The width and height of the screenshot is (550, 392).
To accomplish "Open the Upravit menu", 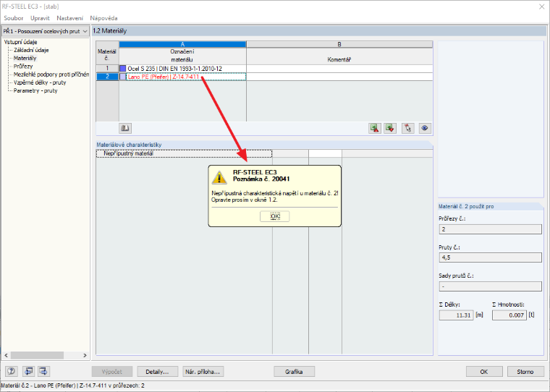I will [x=40, y=18].
